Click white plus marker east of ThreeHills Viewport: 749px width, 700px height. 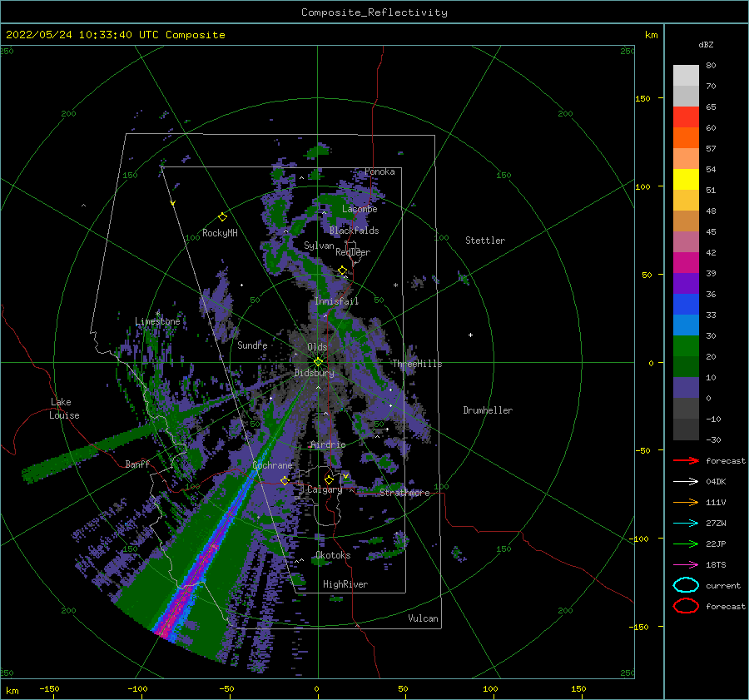(x=470, y=335)
